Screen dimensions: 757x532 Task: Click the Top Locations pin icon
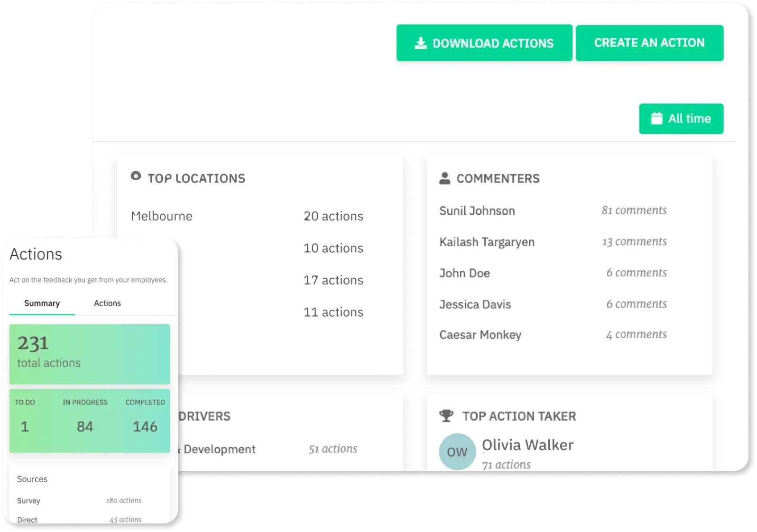click(136, 176)
